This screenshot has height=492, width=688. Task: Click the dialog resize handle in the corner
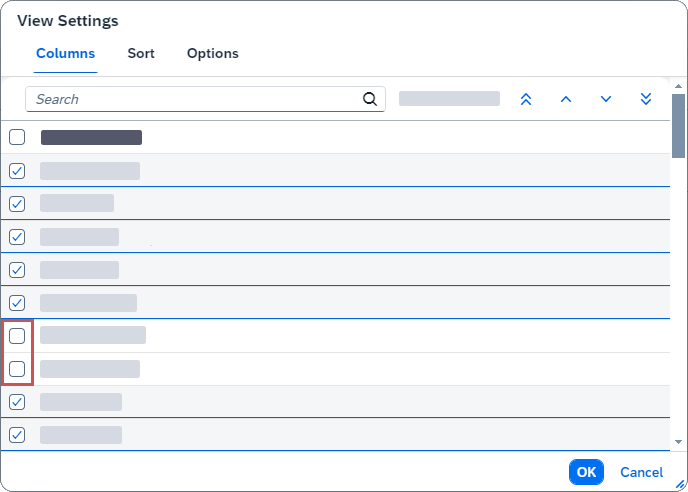(x=680, y=484)
